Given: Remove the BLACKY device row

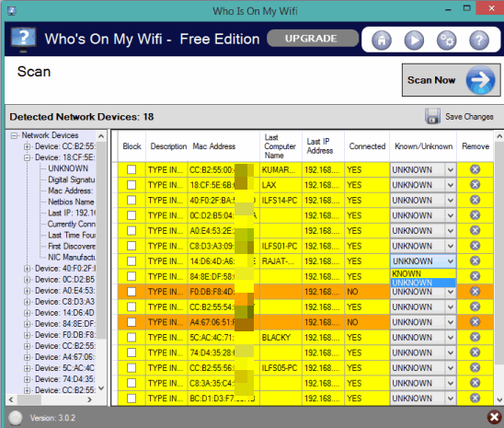Looking at the screenshot, I should pos(475,337).
